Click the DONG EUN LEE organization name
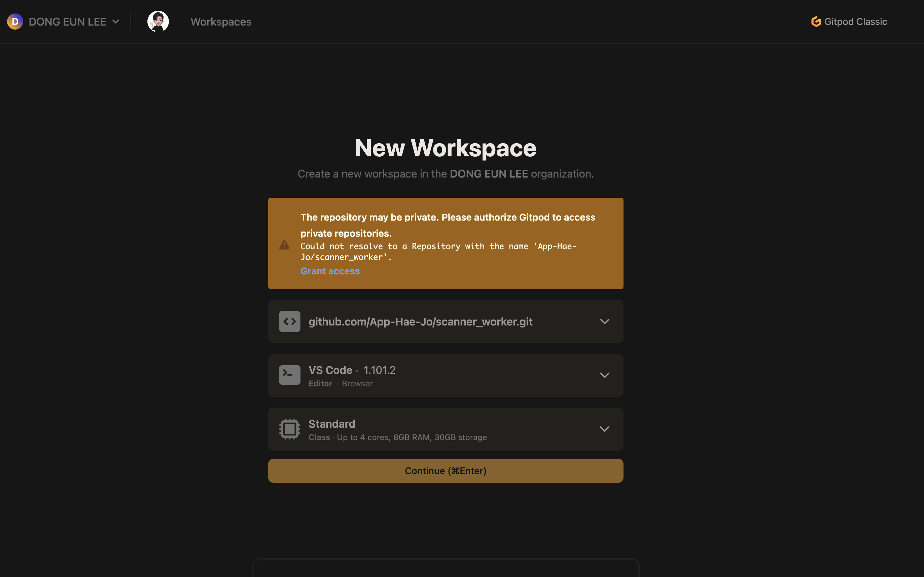The image size is (924, 577). pyautogui.click(x=67, y=22)
